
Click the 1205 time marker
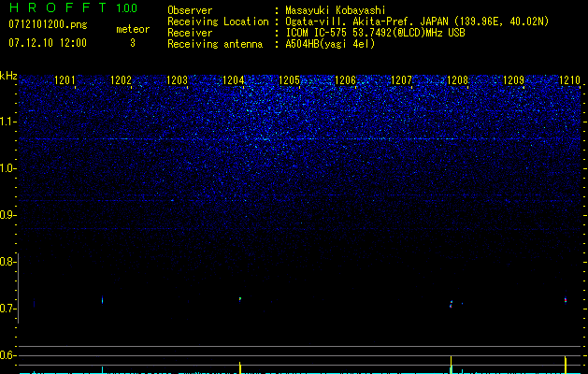point(289,79)
